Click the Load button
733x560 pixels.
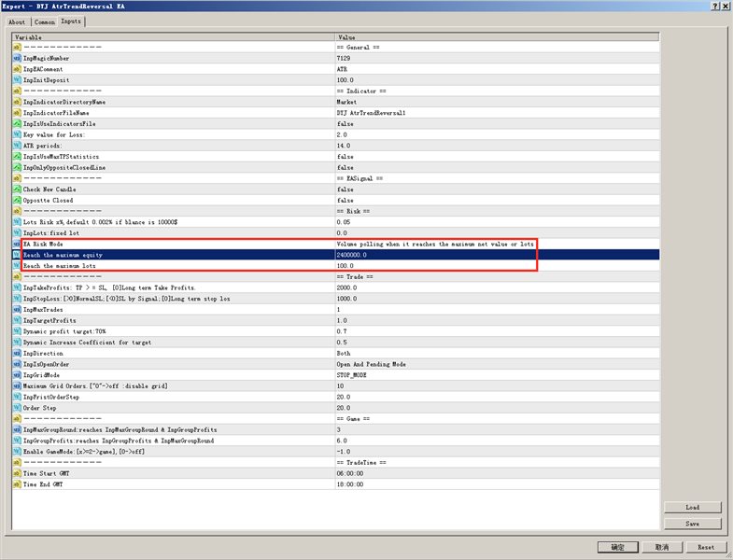[x=692, y=507]
